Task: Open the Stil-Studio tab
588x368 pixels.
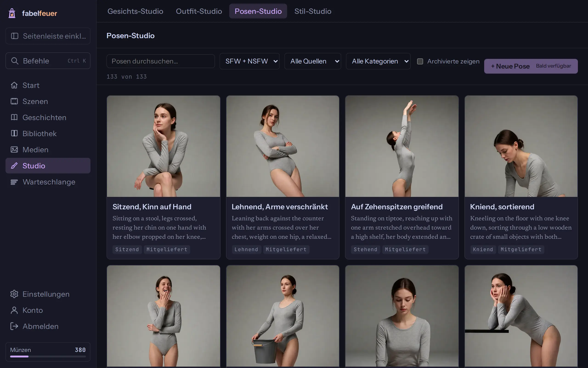Action: pos(313,11)
